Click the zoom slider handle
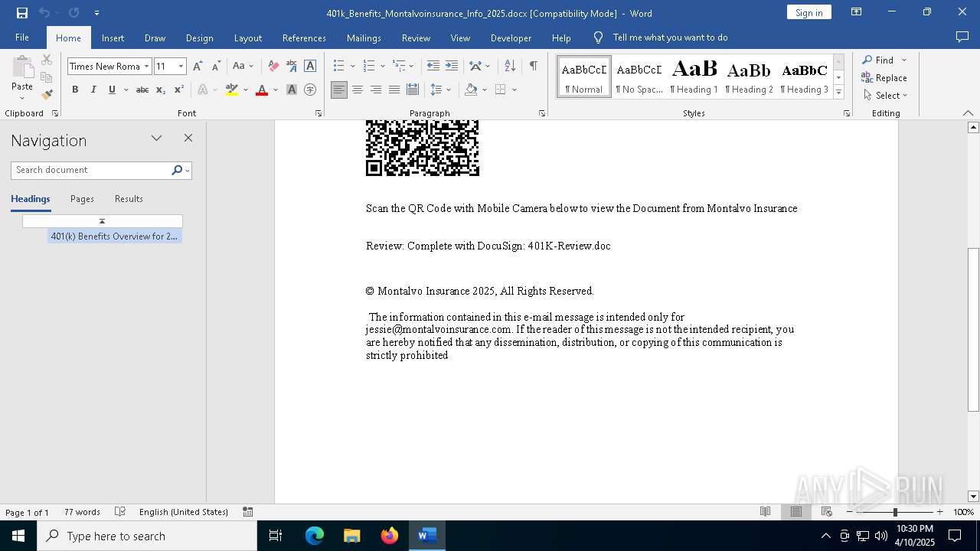The width and height of the screenshot is (980, 551). pyautogui.click(x=895, y=512)
